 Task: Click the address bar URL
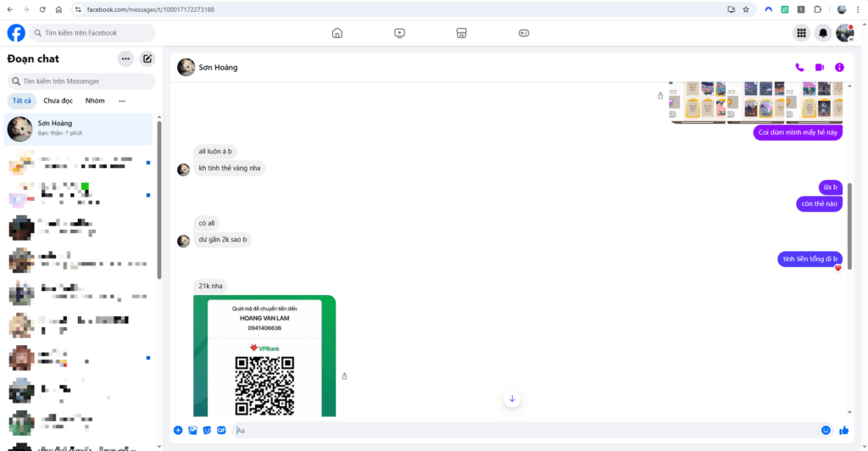(x=151, y=9)
